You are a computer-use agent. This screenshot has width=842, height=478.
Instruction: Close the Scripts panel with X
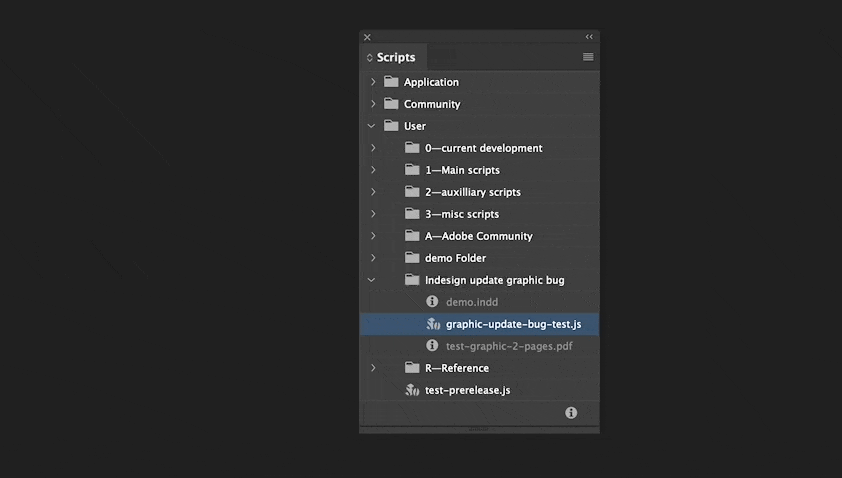(x=367, y=37)
